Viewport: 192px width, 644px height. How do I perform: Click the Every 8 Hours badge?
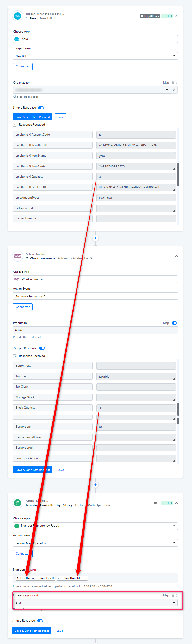pos(150,16)
